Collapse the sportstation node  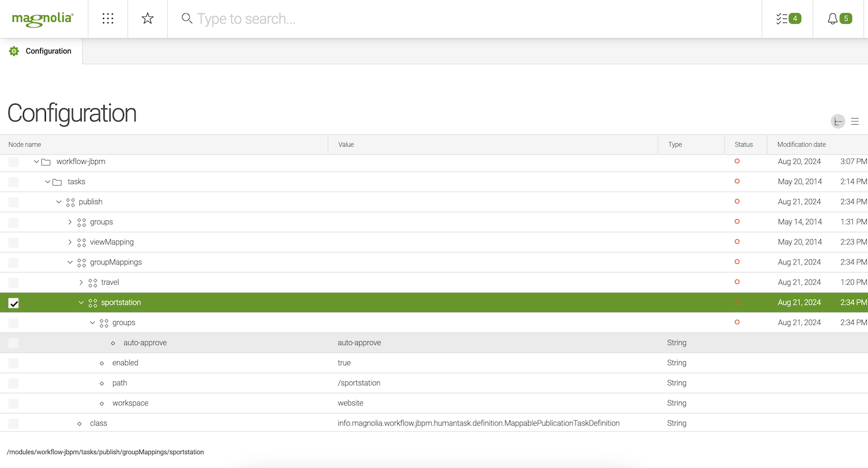click(81, 302)
